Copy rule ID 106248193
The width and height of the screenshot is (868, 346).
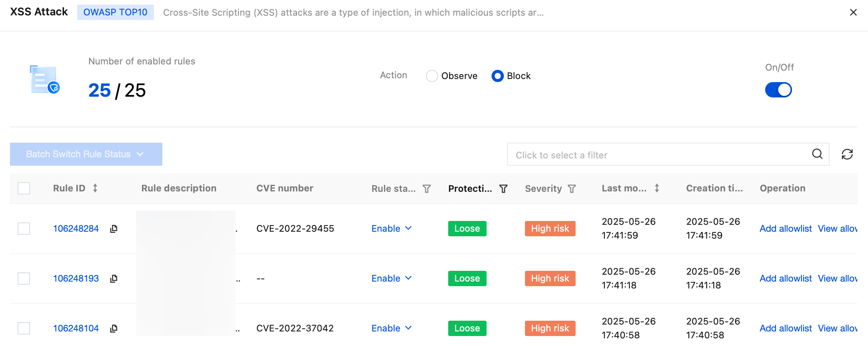click(114, 278)
